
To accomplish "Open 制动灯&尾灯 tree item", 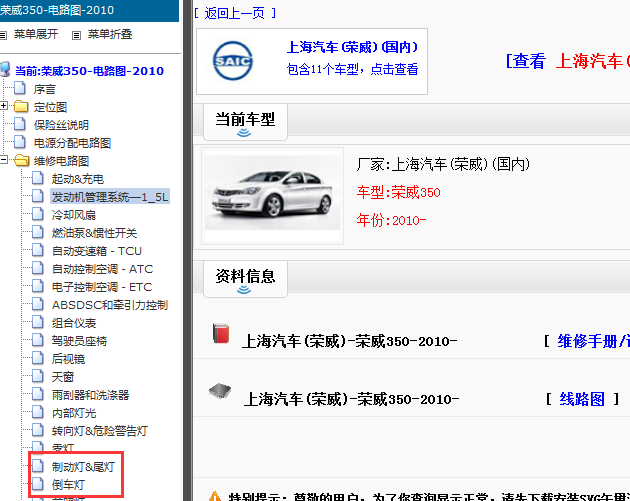I will coord(83,467).
